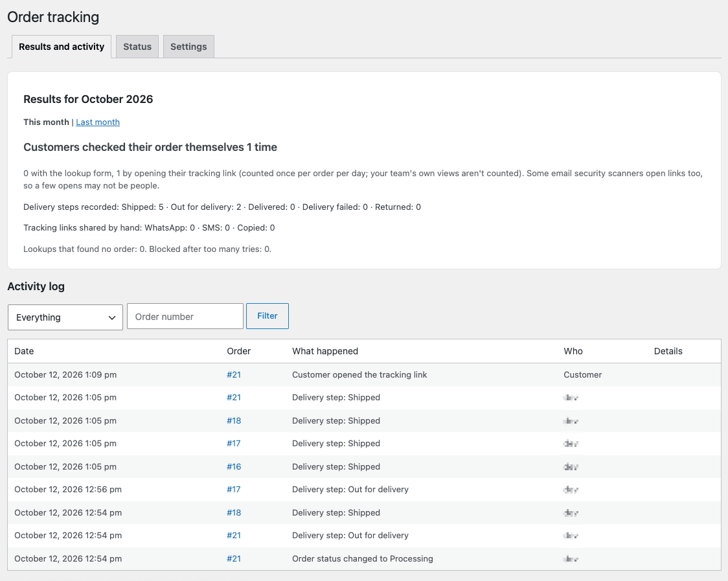Select the Order tracking page title
728x581 pixels.
[53, 17]
